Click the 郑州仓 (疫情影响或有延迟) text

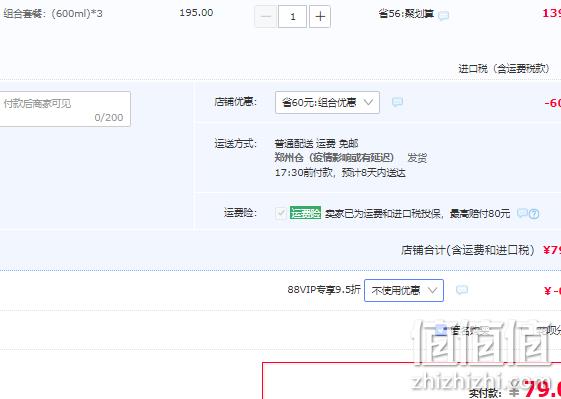(334, 158)
